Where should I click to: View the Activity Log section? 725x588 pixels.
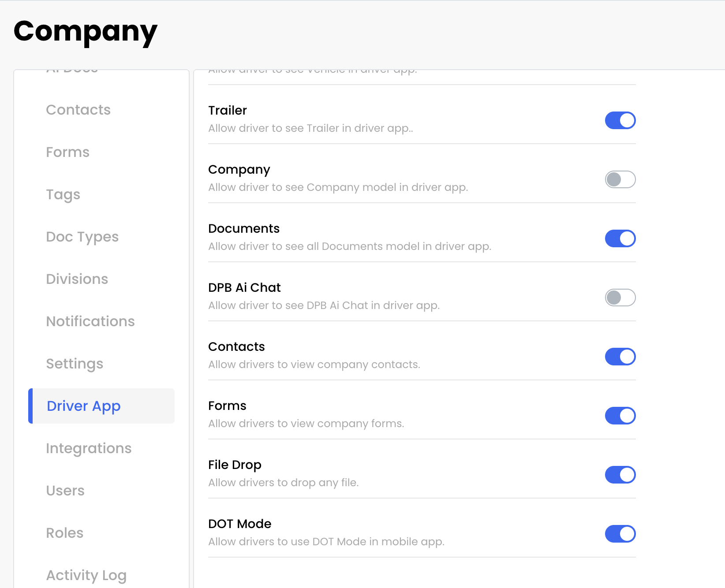(x=86, y=575)
